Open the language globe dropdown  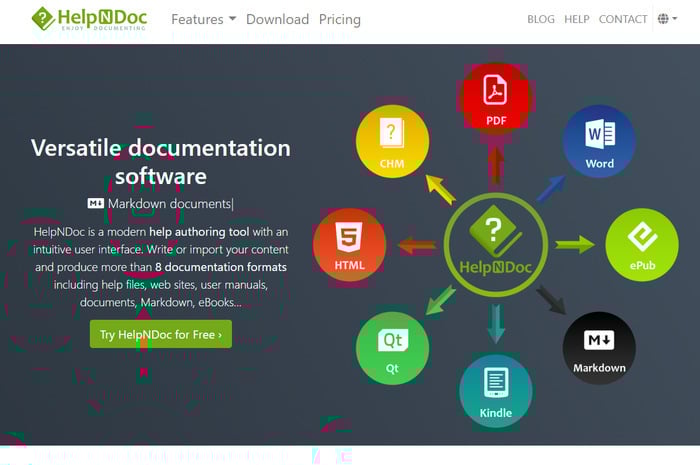coord(667,19)
